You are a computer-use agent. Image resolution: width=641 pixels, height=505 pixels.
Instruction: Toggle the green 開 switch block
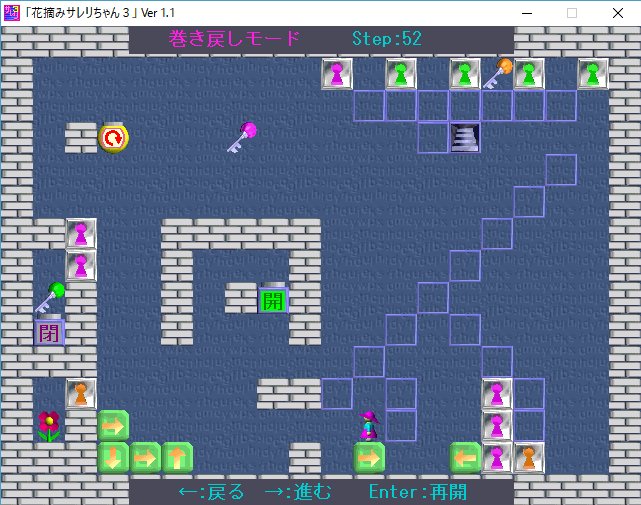[273, 299]
